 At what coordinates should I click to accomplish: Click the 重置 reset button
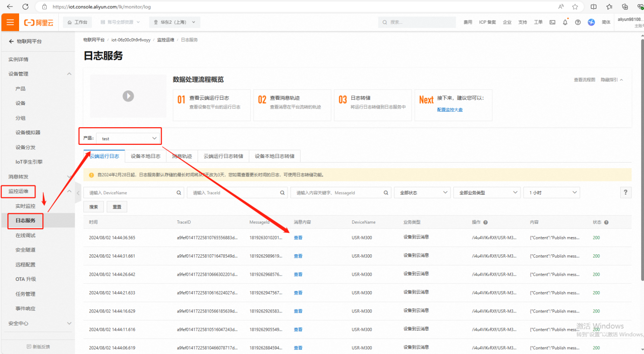(x=116, y=207)
